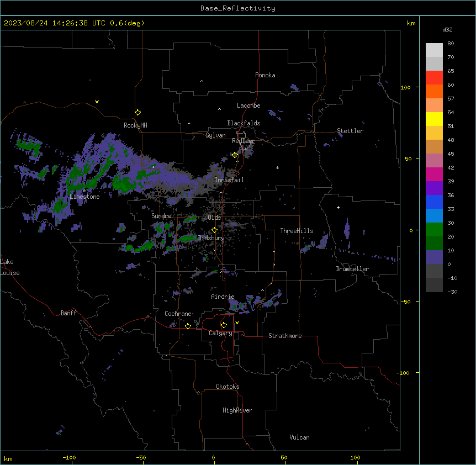This screenshot has height=465, width=476.
Task: Click the Ponoka city label
Action: point(265,75)
